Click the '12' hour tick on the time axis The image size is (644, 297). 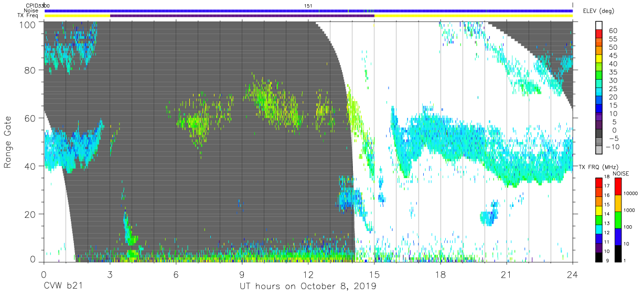pyautogui.click(x=308, y=274)
